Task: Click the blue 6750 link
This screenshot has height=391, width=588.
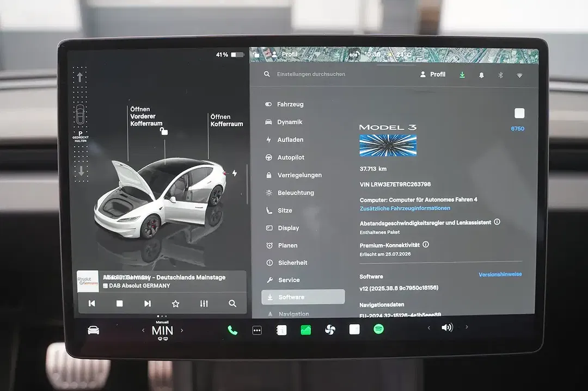Action: pos(518,128)
